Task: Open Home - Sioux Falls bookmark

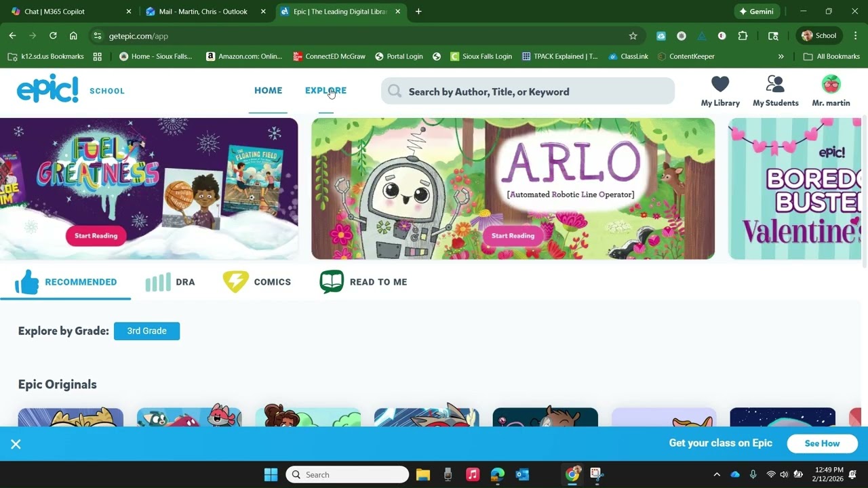Action: pos(155,56)
